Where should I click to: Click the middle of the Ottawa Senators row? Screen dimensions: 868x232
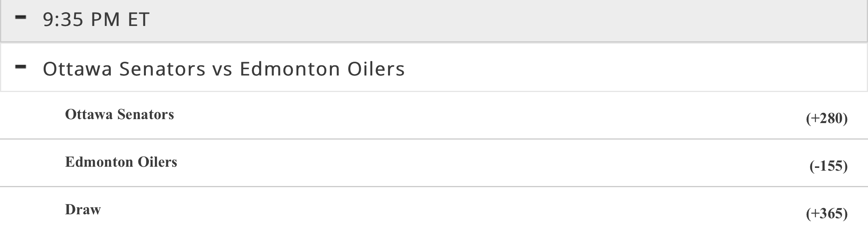(434, 116)
